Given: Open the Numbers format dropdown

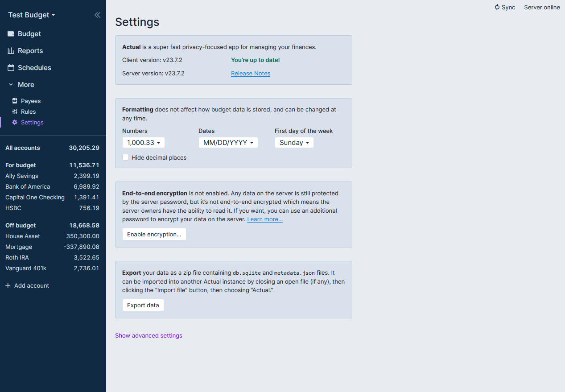Looking at the screenshot, I should click(143, 143).
